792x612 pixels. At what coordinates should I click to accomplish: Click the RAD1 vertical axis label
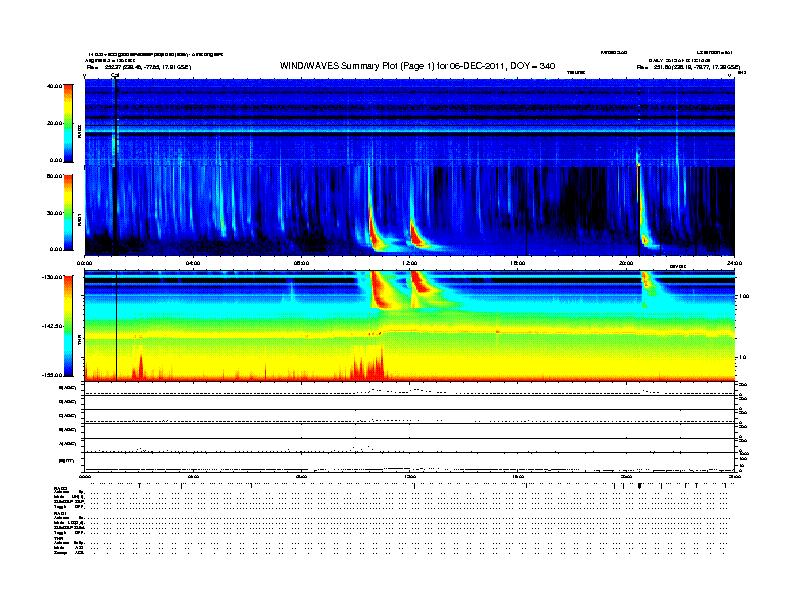coord(79,220)
